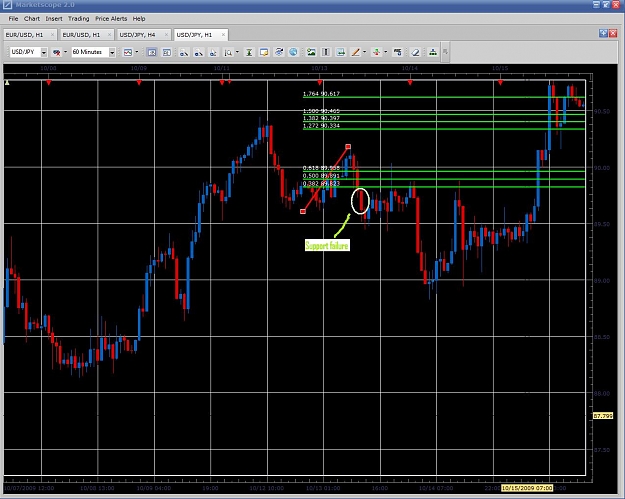
Task: Open the Chart menu
Action: tap(32, 19)
